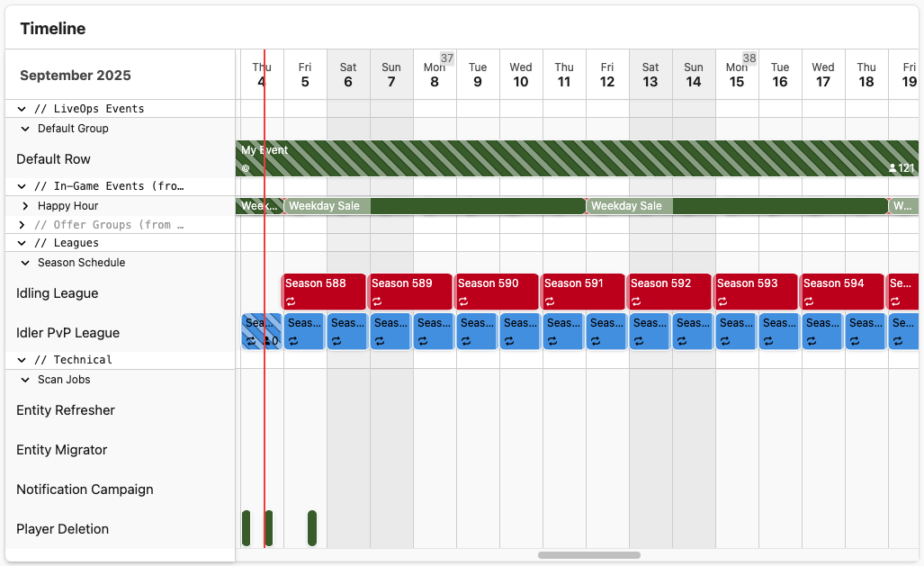Click the repeat icon on Season 591
The width and height of the screenshot is (924, 566).
click(549, 301)
